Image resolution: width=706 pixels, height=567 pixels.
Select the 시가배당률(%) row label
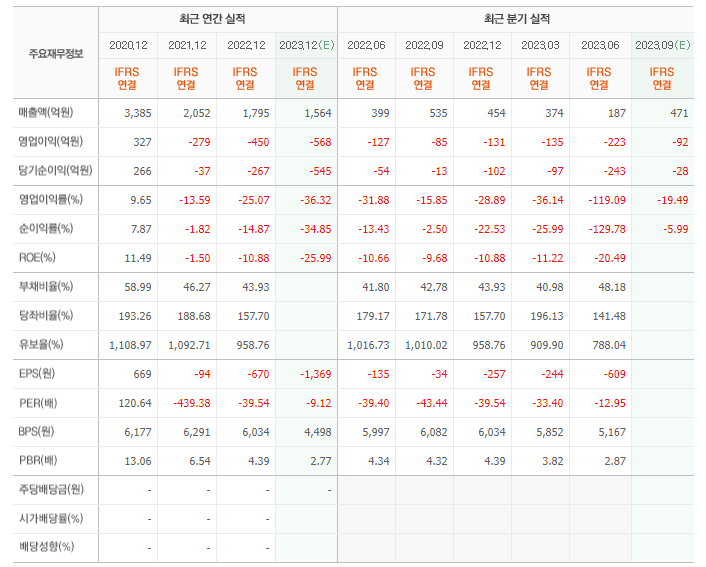(x=50, y=519)
